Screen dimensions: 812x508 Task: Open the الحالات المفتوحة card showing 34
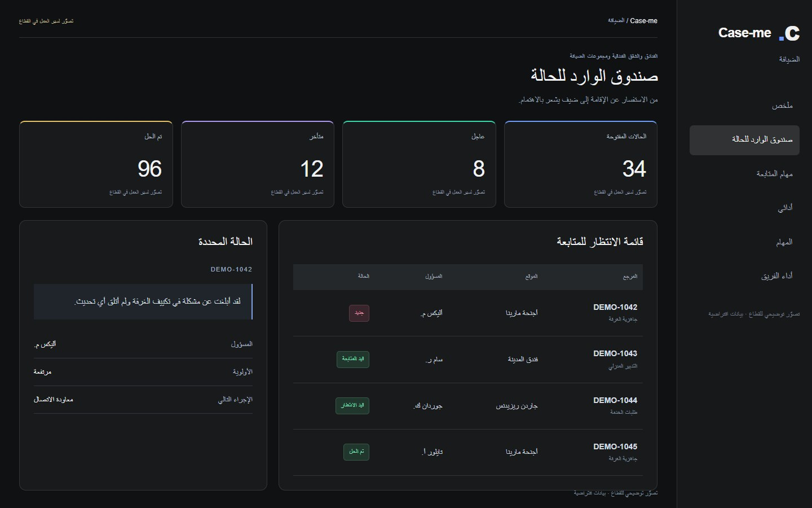580,164
